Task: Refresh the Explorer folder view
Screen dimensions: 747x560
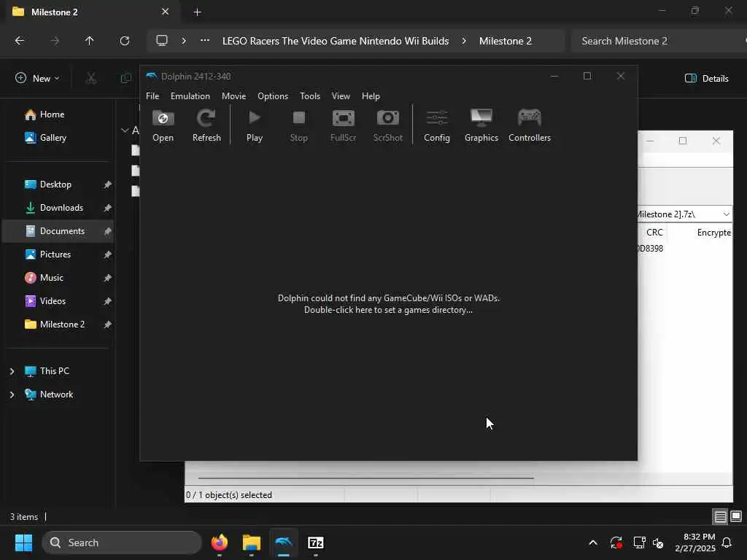Action: 124,41
